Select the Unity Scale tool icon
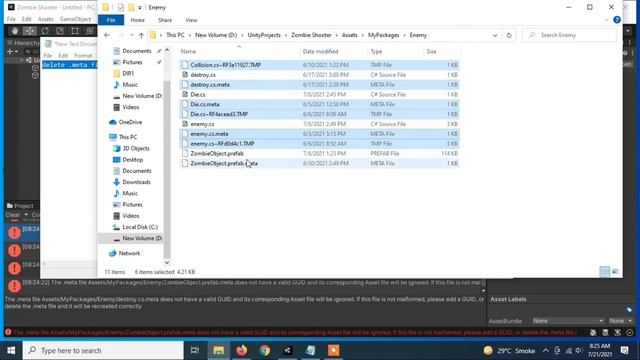640x360 pixels. click(x=60, y=31)
